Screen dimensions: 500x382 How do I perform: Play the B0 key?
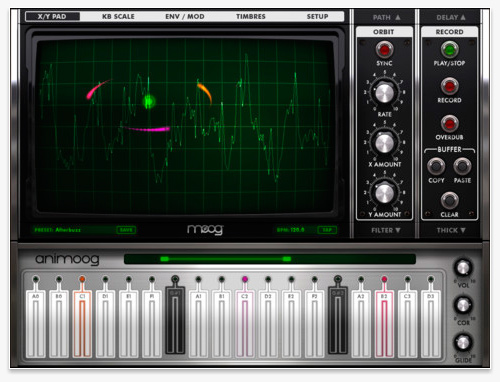(x=59, y=323)
